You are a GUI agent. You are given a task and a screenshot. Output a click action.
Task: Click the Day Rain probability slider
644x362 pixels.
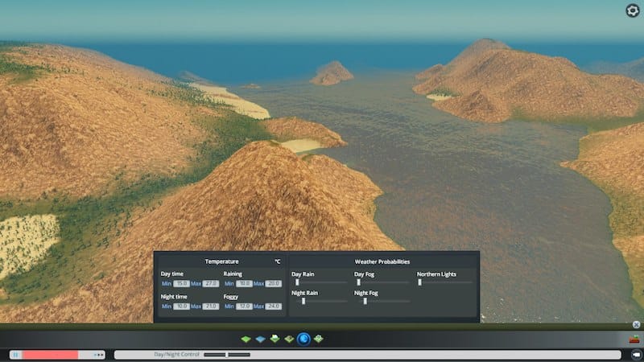click(x=297, y=282)
